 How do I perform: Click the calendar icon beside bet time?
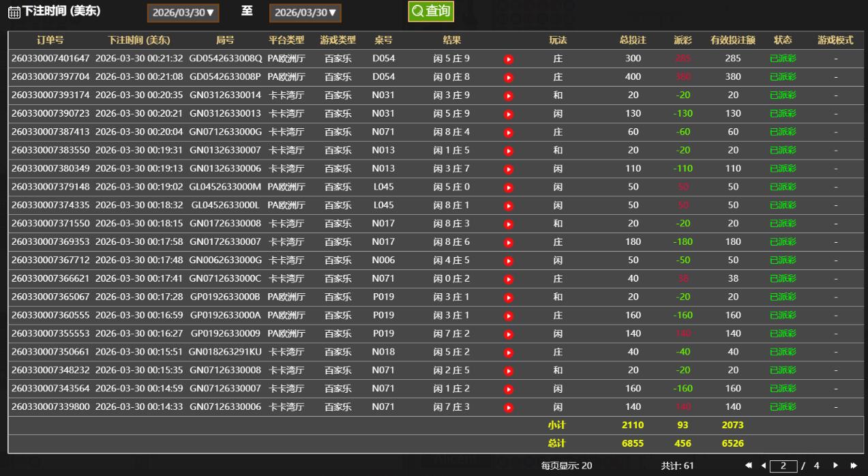14,12
